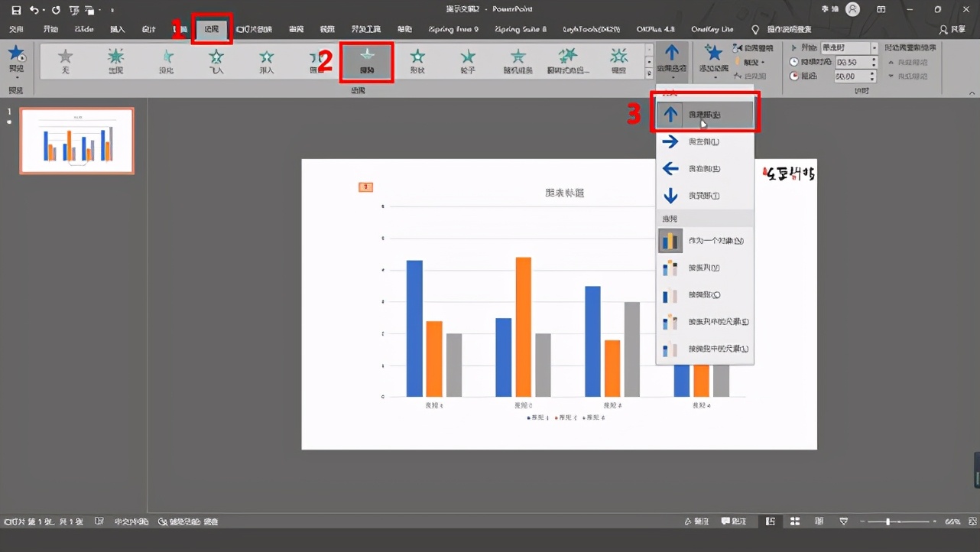Apply the Fade animation effect

pos(166,60)
